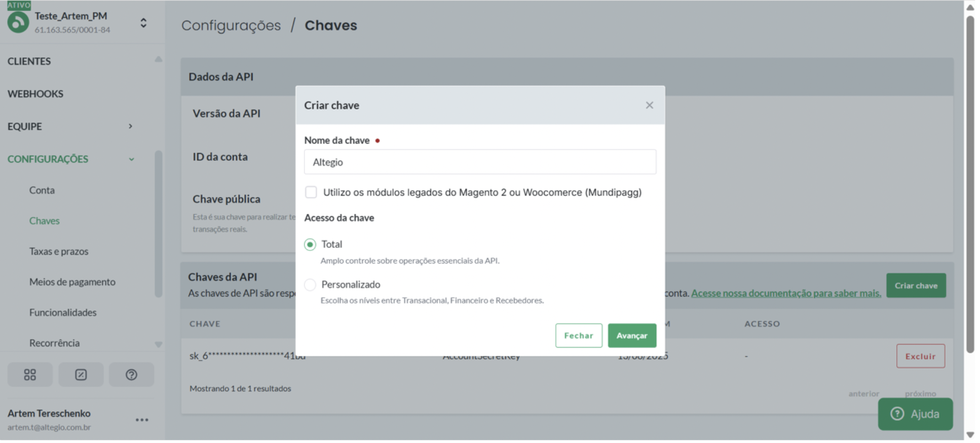Screen dimensions: 980x443
Task: Expand the Equipe menu section
Action: [x=130, y=126]
